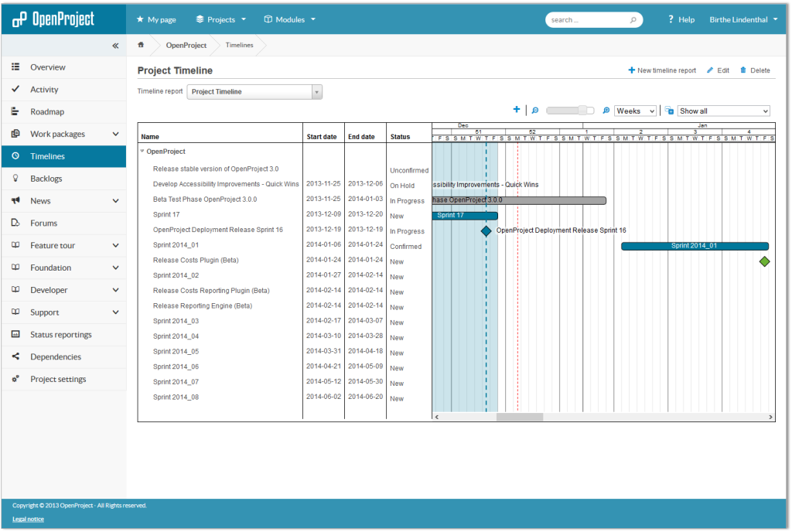Click the horizontal Gantt scrollbar thumb

click(520, 417)
